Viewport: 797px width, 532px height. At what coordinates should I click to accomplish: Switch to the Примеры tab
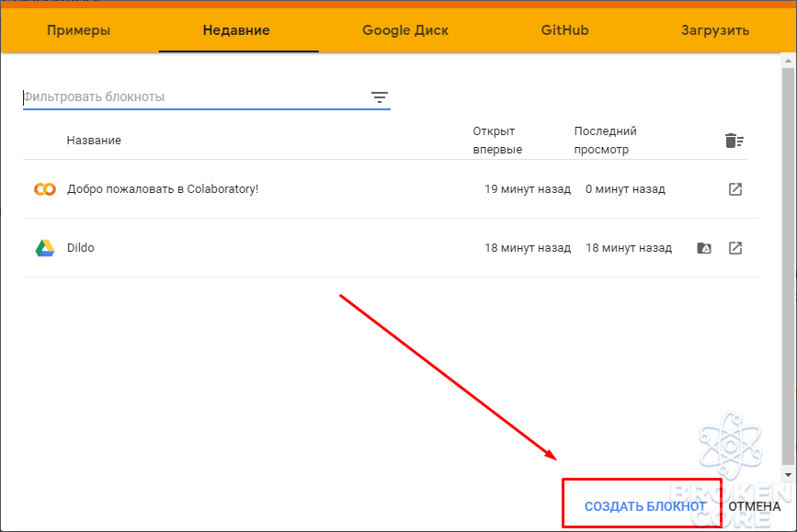[79, 30]
